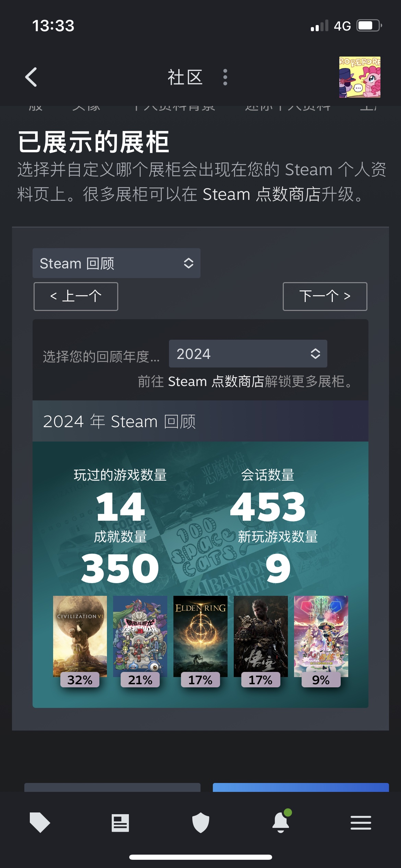This screenshot has height=868, width=401.
Task: Open the Dragon Quest Monsters thumbnail
Action: coord(140,636)
